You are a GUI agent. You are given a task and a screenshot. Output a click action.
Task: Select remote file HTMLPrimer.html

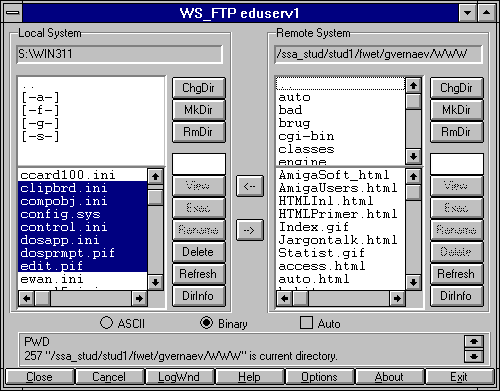tap(341, 214)
